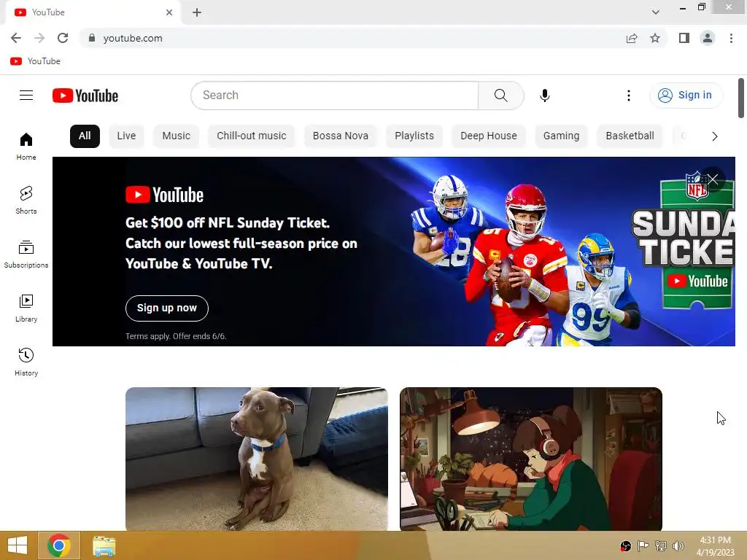This screenshot has height=560, width=747.
Task: Go back using browser back arrow
Action: click(x=16, y=38)
